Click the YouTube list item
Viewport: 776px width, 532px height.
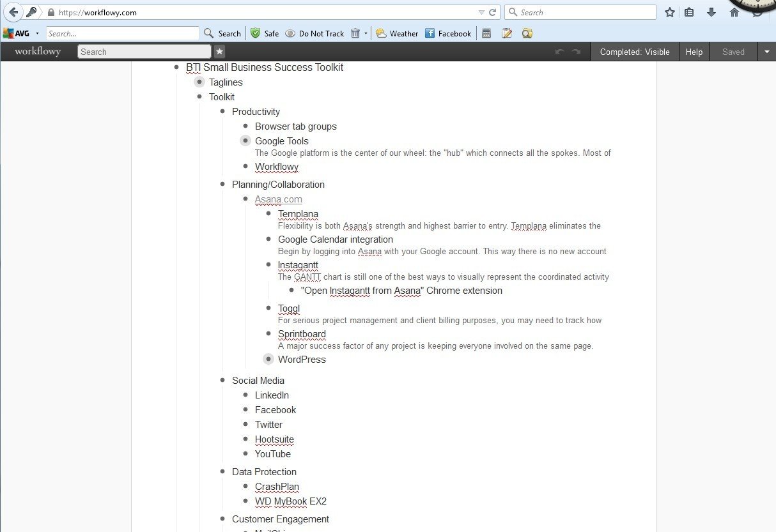click(273, 454)
